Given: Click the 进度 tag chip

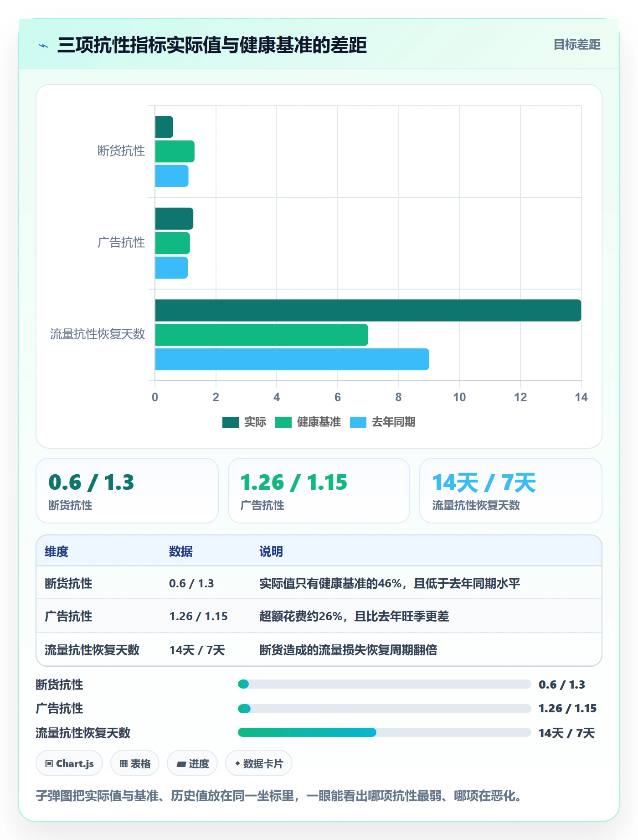Looking at the screenshot, I should tap(192, 763).
